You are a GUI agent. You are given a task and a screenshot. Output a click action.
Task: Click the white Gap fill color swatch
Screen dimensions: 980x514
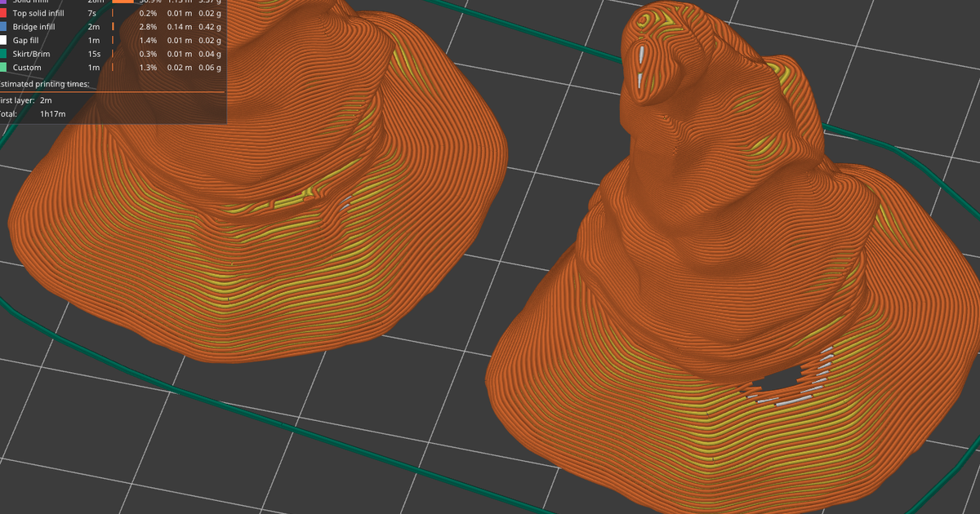coord(5,41)
